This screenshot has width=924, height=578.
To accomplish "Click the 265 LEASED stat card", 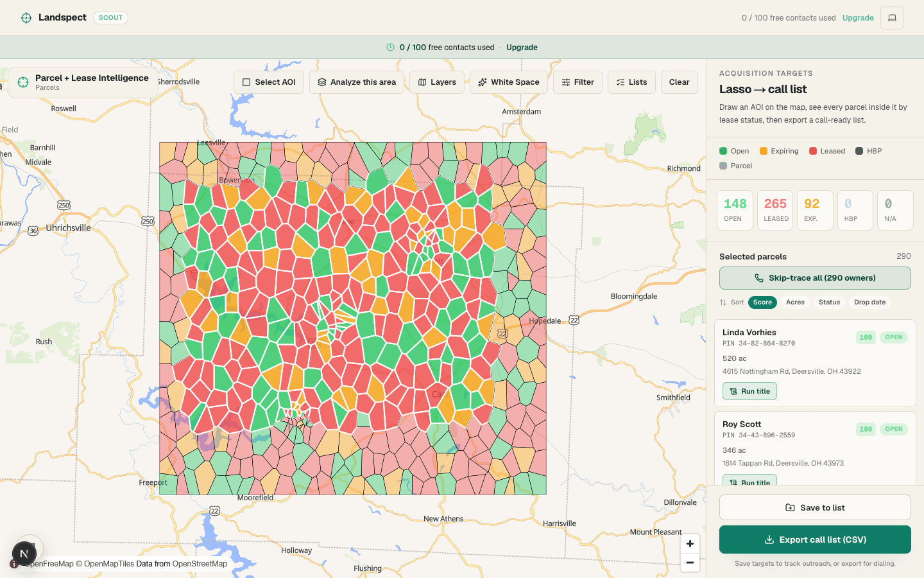I will 775,210.
